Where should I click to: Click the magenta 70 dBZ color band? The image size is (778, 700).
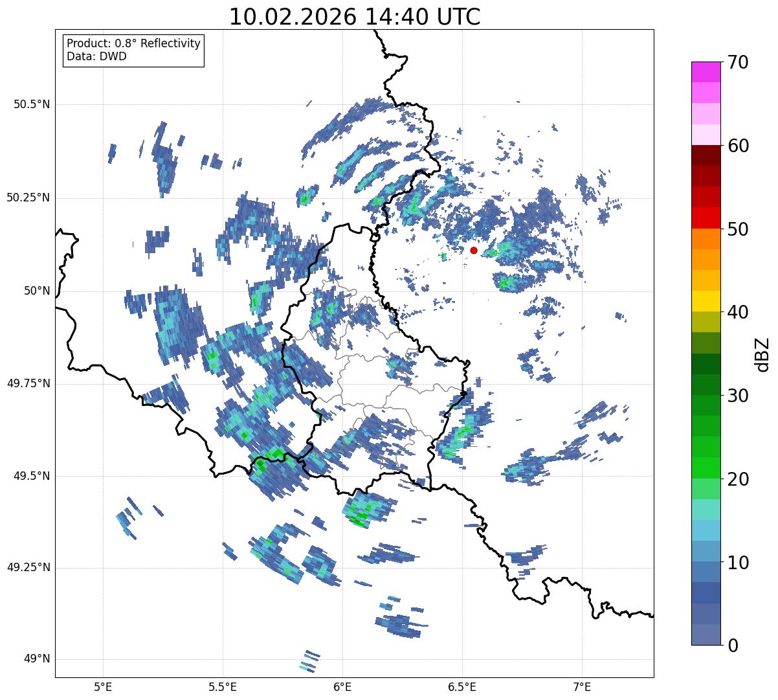tap(705, 72)
